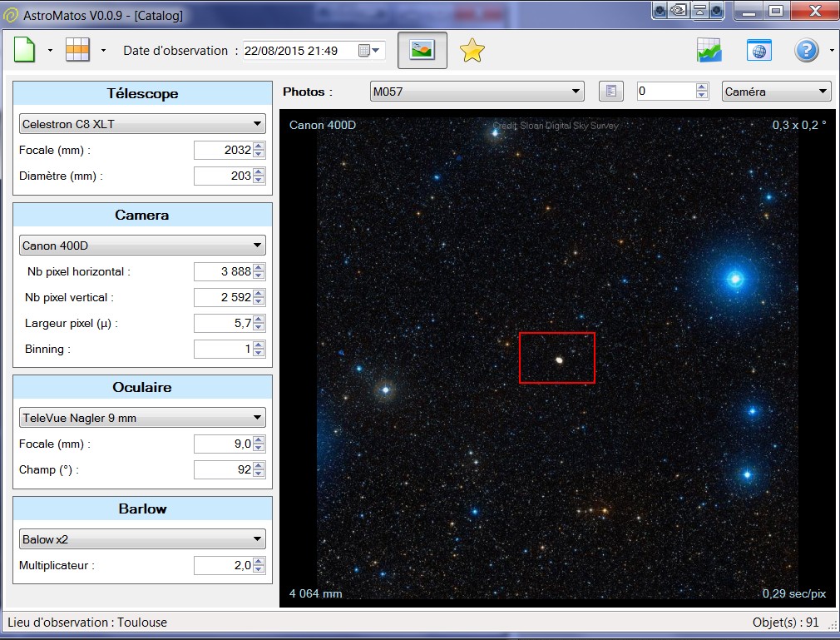Viewport: 840px width, 640px height.
Task: Increase the Multiplicateur value
Action: pyautogui.click(x=259, y=561)
